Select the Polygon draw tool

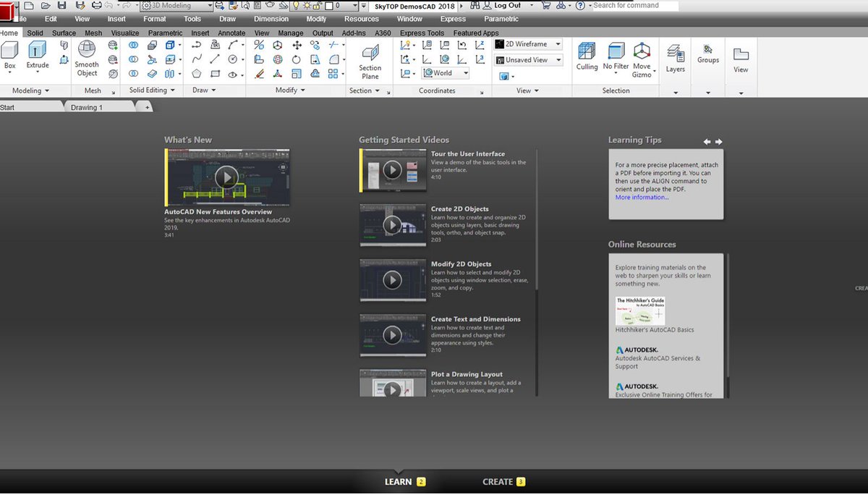coord(197,74)
